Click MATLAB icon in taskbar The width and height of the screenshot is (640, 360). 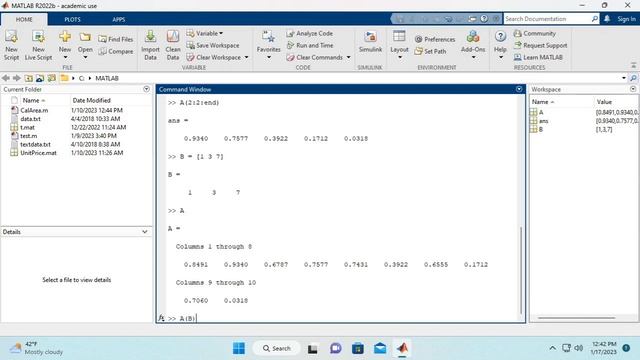click(402, 348)
